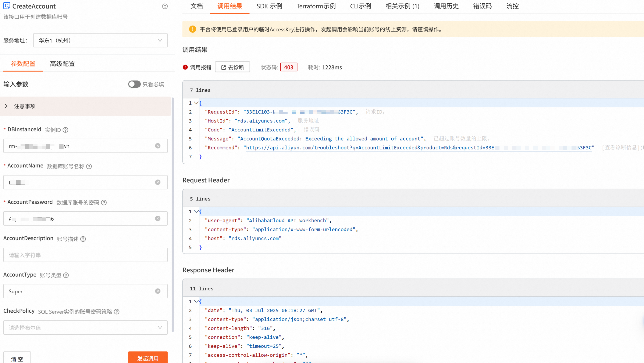This screenshot has height=363, width=644.
Task: Clear the AccountType Super value
Action: click(x=158, y=291)
